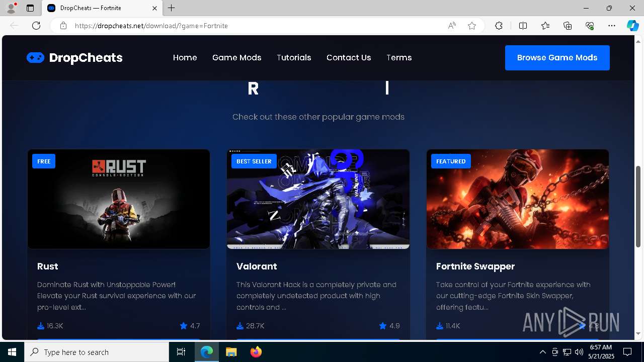Image resolution: width=644 pixels, height=362 pixels.
Task: Select the DropCheats — Fortnite browser tab
Action: 102,8
